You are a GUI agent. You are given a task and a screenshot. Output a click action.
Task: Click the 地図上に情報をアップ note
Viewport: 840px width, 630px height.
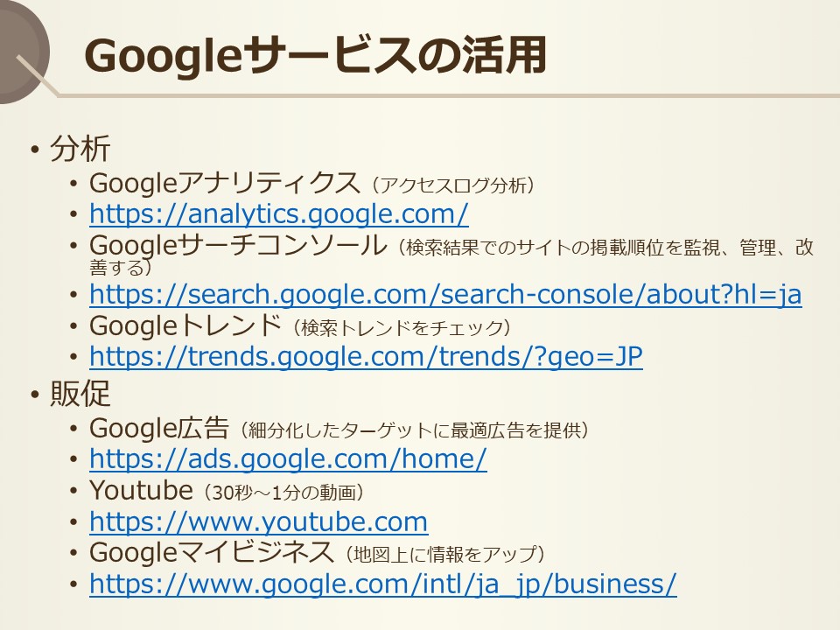click(x=444, y=555)
